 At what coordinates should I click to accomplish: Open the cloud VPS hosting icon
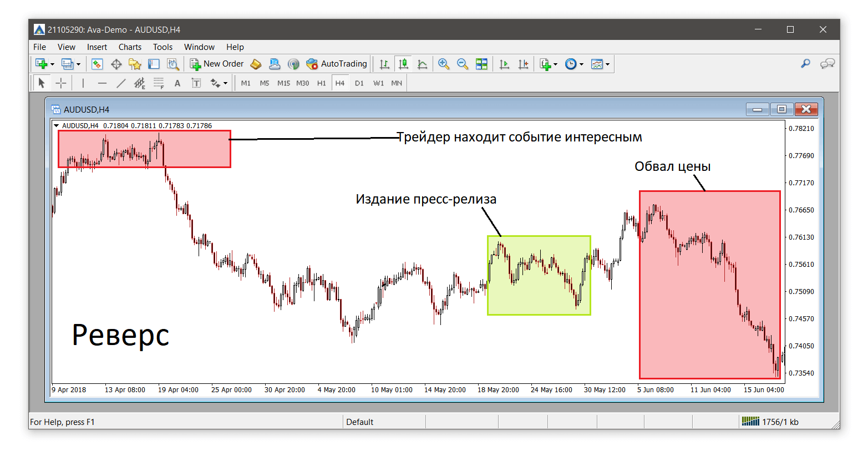tap(275, 64)
